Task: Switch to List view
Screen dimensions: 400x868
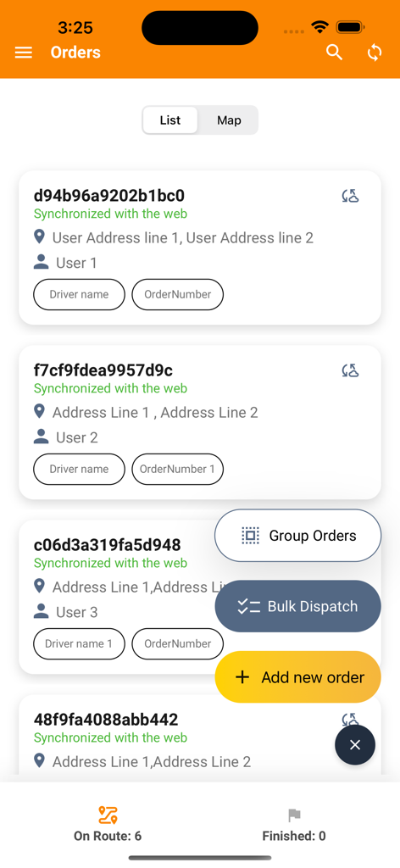Action: point(170,120)
